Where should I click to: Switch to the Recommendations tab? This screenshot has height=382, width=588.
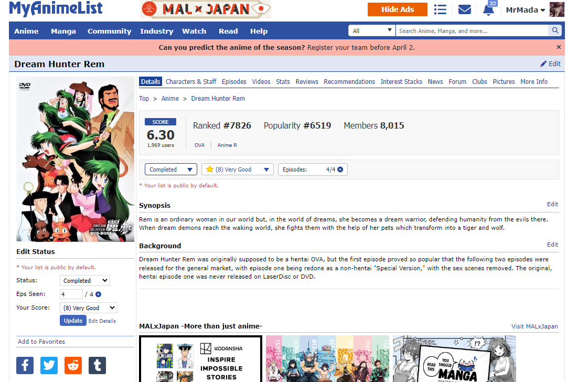click(349, 81)
